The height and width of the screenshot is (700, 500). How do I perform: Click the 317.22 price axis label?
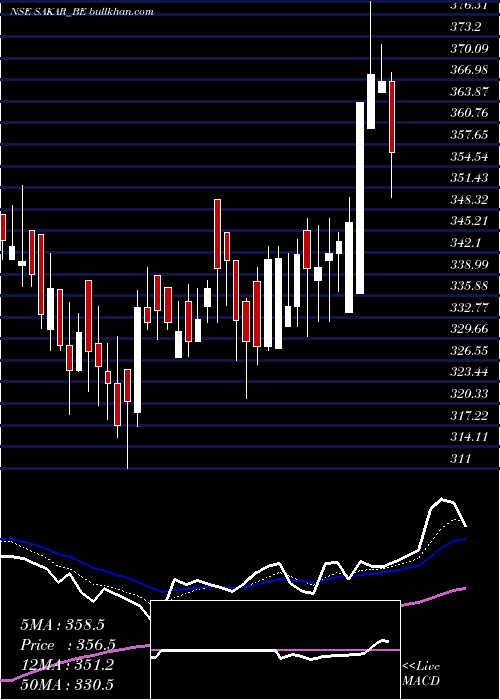click(469, 416)
